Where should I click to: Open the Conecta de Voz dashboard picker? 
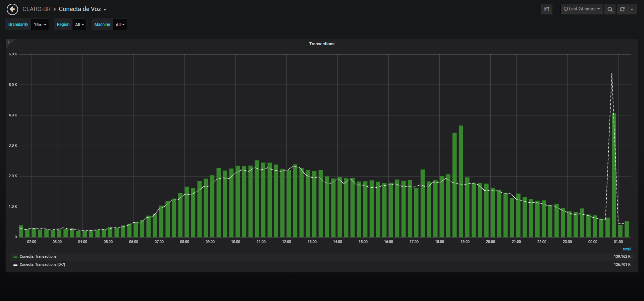coord(83,9)
